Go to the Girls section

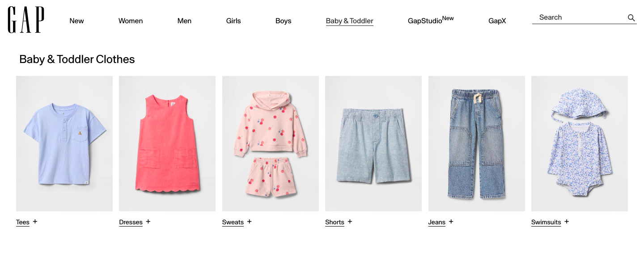(233, 21)
